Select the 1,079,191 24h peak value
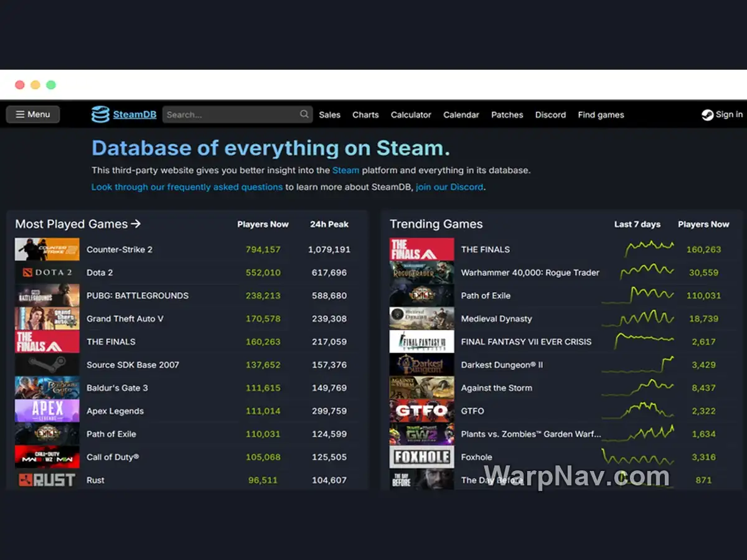This screenshot has width=747, height=560. coord(329,250)
